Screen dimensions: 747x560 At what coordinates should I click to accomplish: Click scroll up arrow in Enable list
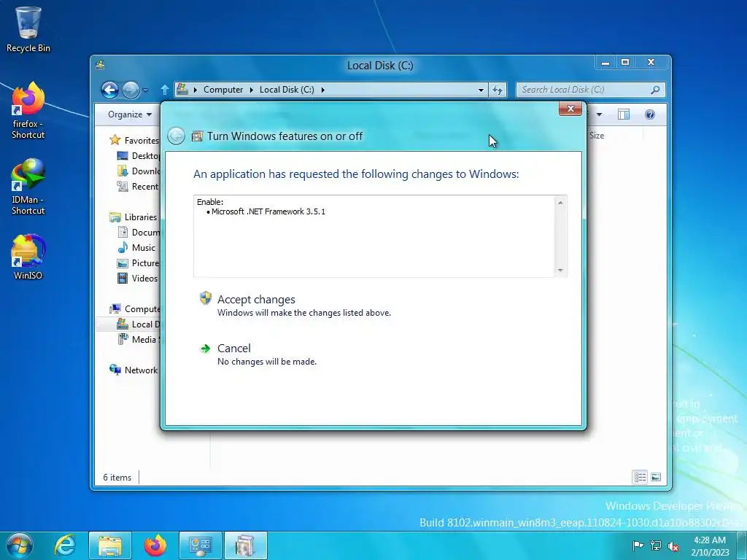tap(560, 203)
